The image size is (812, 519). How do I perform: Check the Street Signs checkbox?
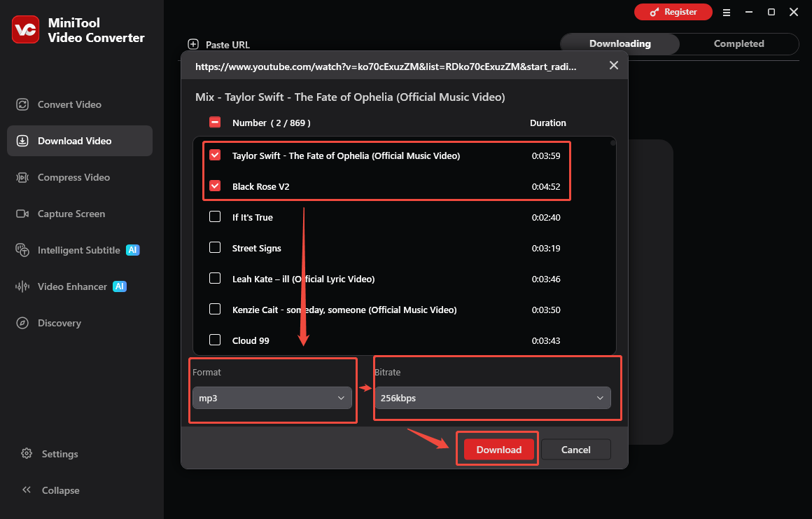(x=215, y=247)
